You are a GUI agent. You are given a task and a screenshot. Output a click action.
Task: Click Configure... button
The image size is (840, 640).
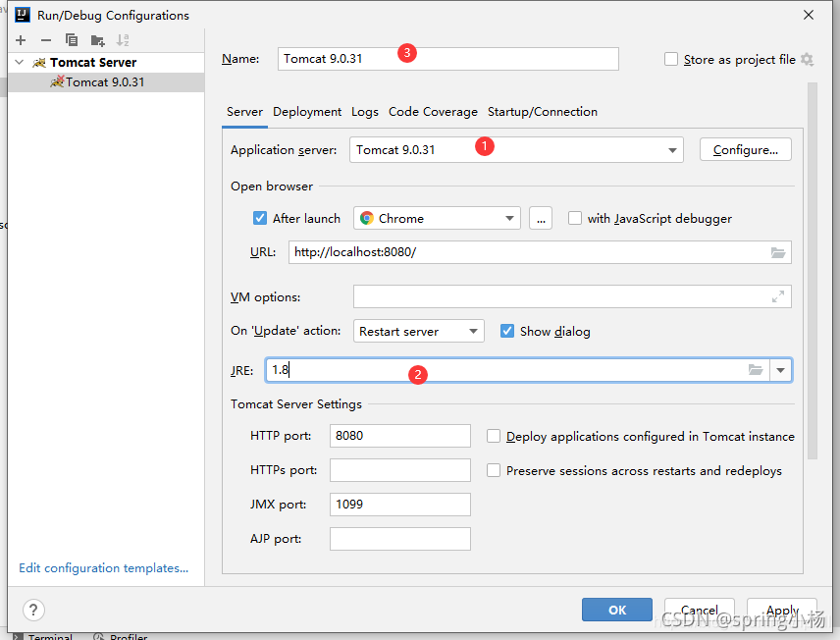[x=745, y=149]
